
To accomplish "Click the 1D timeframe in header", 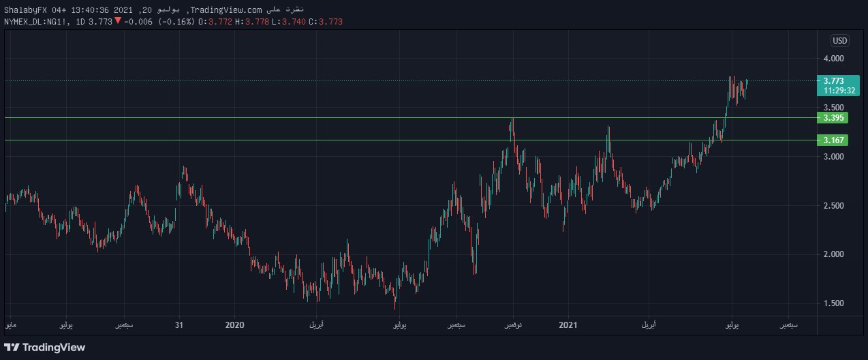I will 80,22.
